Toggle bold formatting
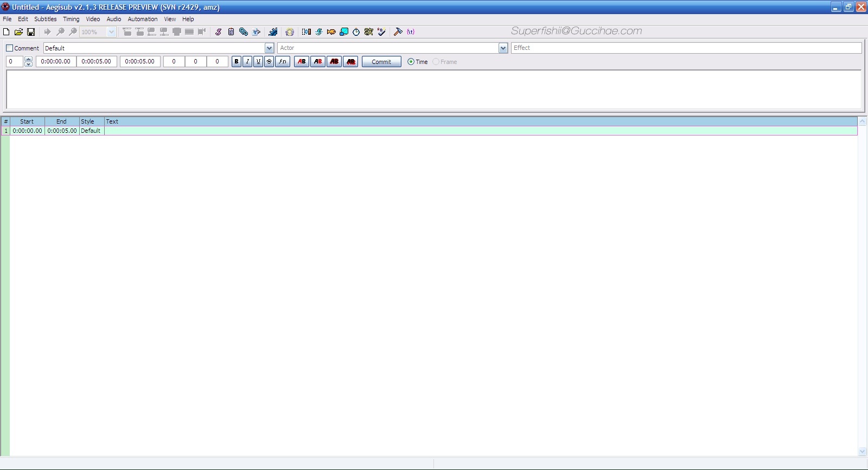Viewport: 868px width, 470px height. tap(237, 62)
